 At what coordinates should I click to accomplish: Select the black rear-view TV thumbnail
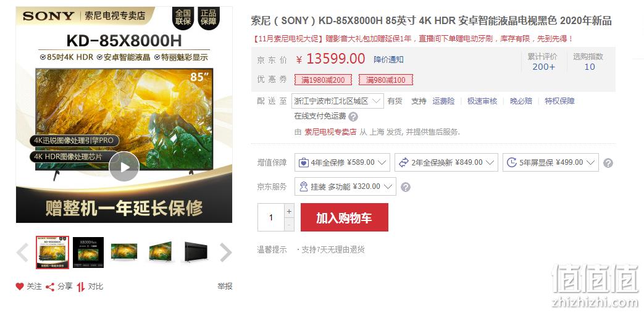(x=196, y=252)
